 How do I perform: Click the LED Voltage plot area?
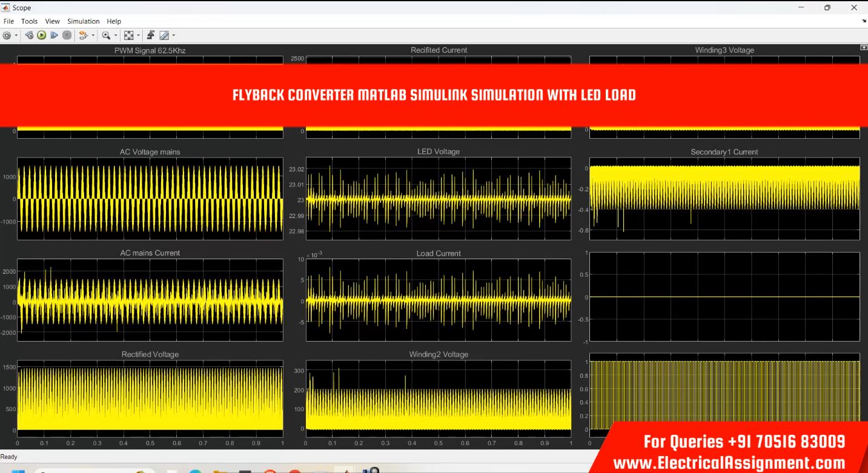pyautogui.click(x=438, y=199)
